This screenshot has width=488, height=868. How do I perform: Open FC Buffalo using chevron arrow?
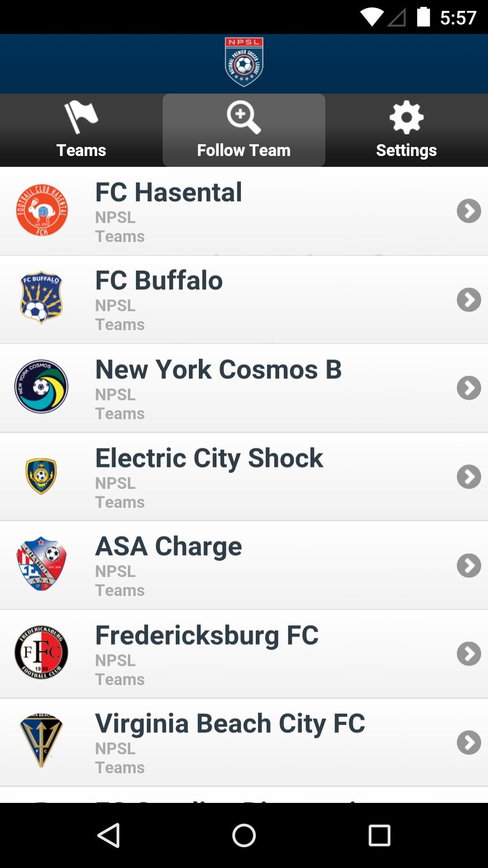(469, 299)
